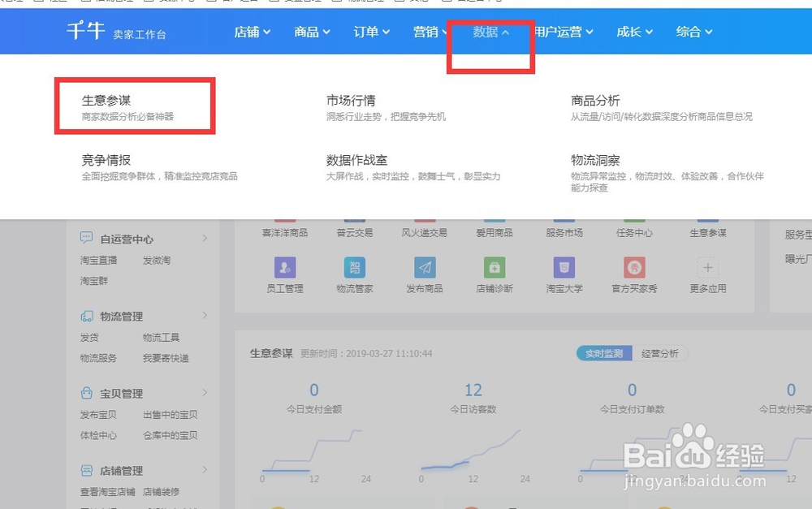Click the 今日访客数 value 12
The height and width of the screenshot is (509, 812).
click(473, 390)
